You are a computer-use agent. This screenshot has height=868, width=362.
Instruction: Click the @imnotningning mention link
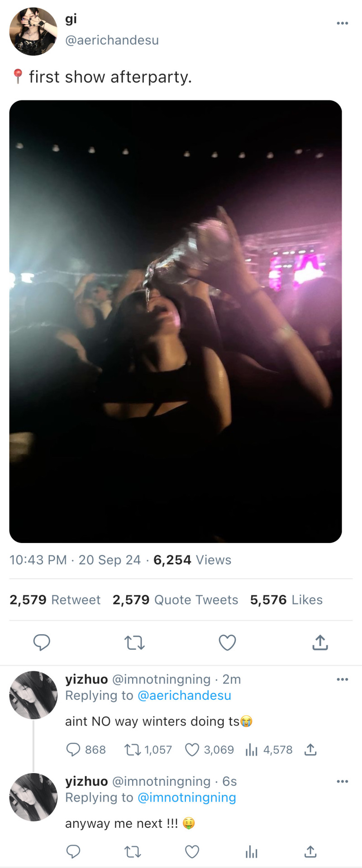coord(186,797)
